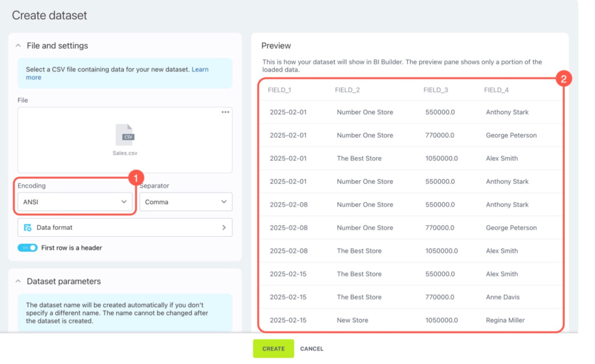Select the Regina Miller cell in preview
This screenshot has width=595, height=364.
coord(505,320)
